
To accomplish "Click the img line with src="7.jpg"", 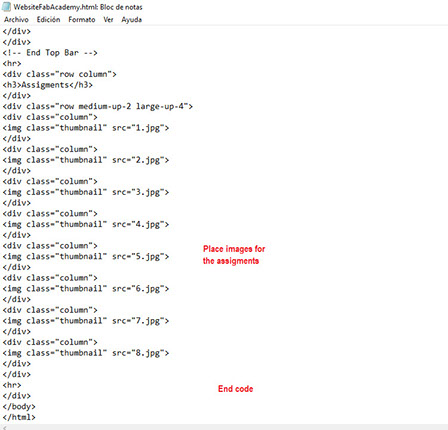I will point(86,321).
